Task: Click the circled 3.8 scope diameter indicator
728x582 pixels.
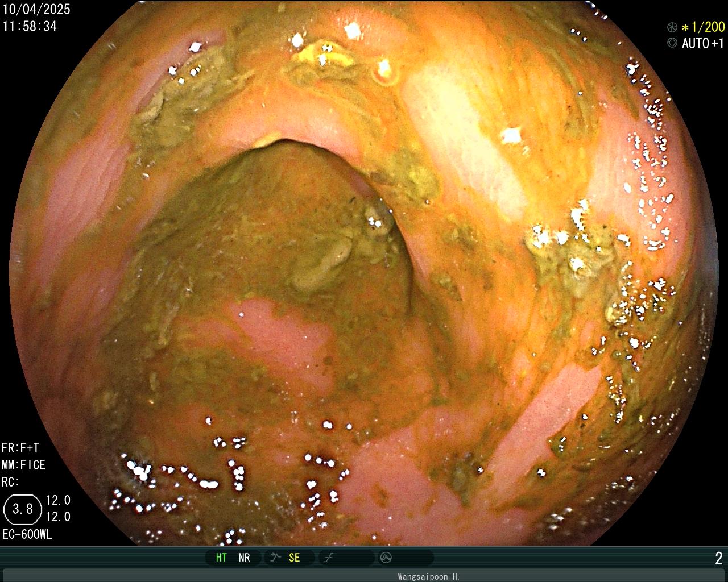Action: pyautogui.click(x=23, y=509)
